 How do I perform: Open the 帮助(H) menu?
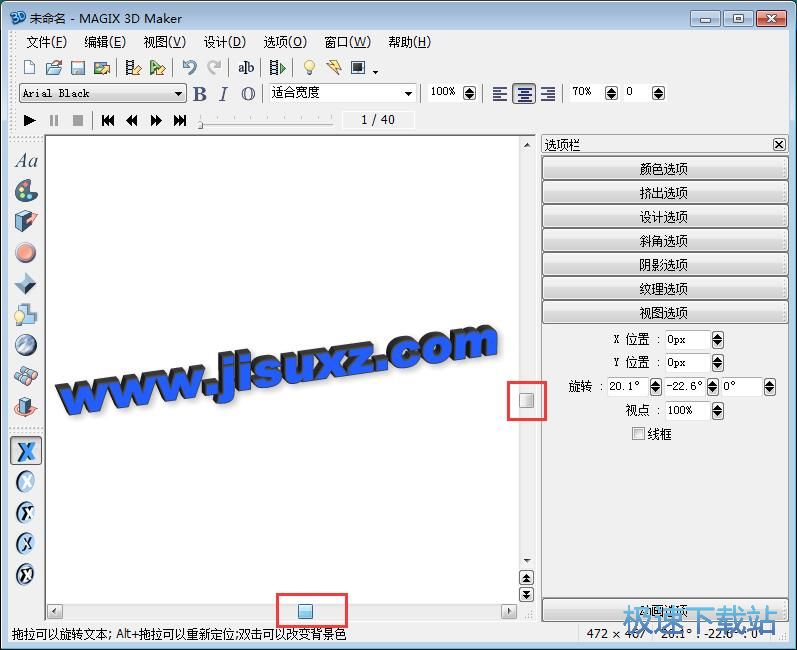[409, 42]
